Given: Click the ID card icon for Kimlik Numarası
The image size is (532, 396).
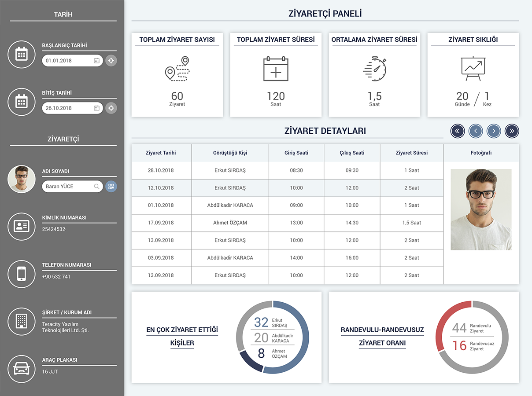Looking at the screenshot, I should point(22,227).
